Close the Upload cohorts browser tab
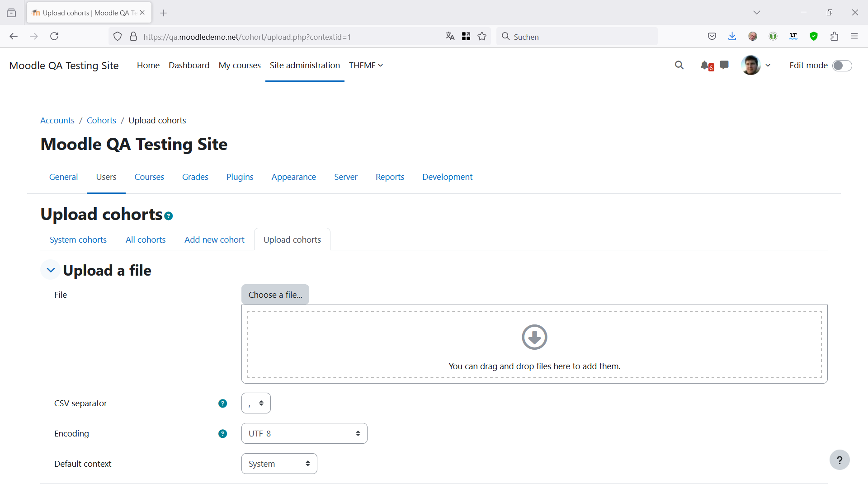Screen dimensions: 868x488 click(x=142, y=13)
